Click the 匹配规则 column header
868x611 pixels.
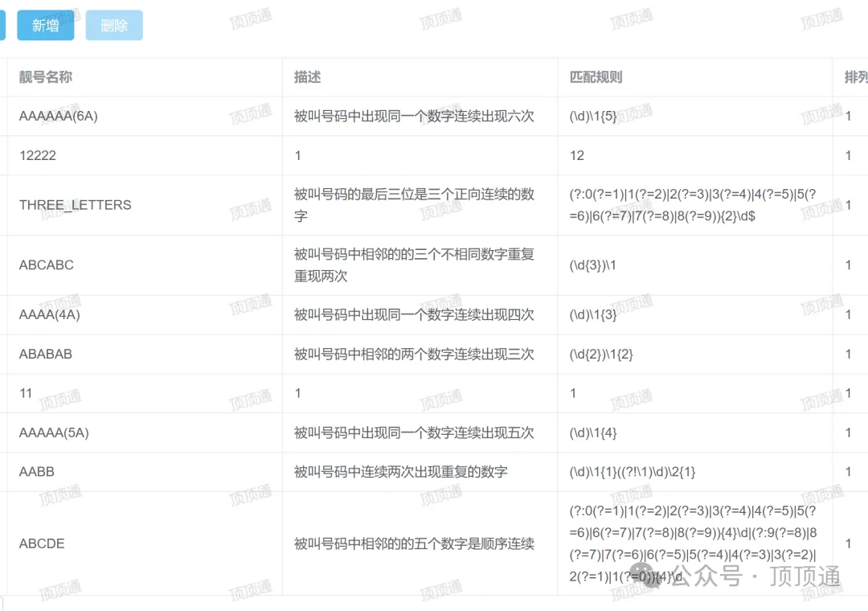596,77
